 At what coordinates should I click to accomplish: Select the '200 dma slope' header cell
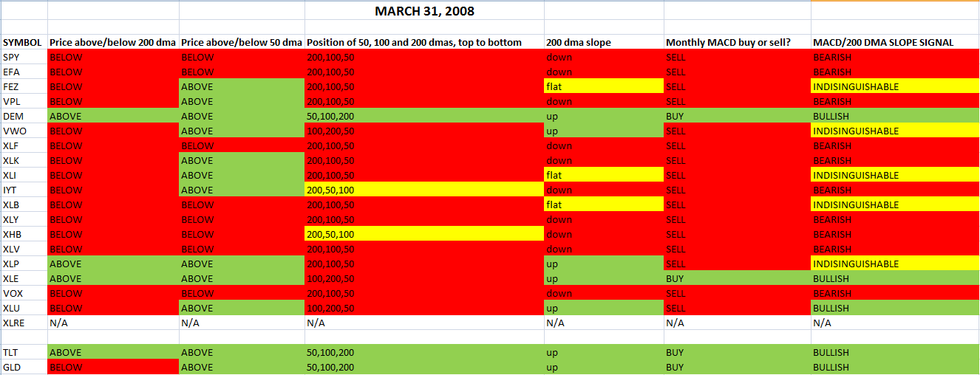click(603, 43)
